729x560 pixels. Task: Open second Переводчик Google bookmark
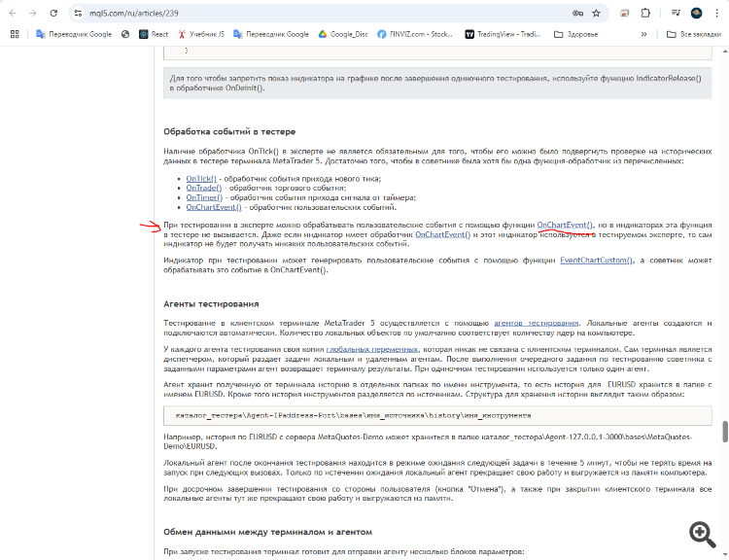[x=271, y=34]
